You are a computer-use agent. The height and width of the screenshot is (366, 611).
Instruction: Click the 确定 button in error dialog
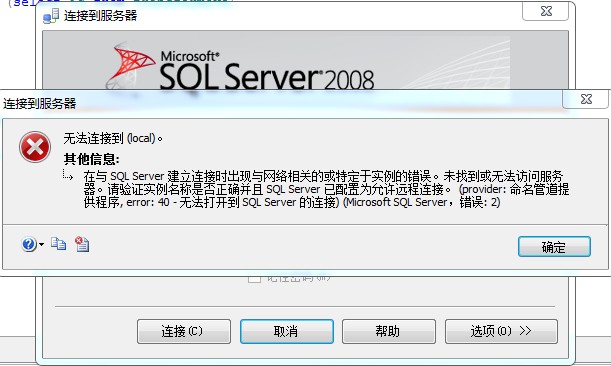click(x=554, y=247)
